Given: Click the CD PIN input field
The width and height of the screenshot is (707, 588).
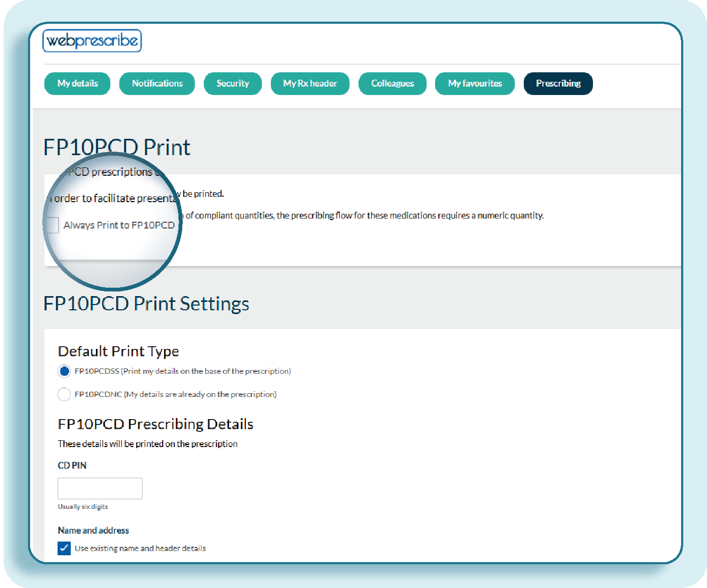Looking at the screenshot, I should pos(100,488).
